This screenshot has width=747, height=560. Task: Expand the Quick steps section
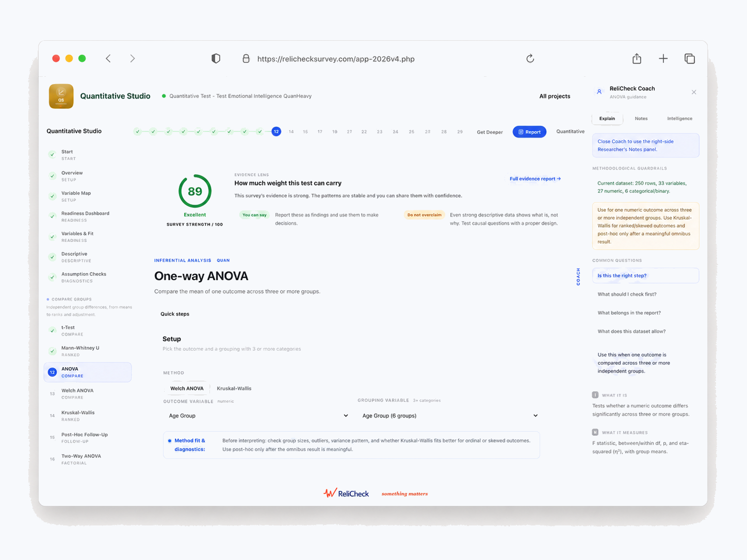(175, 314)
